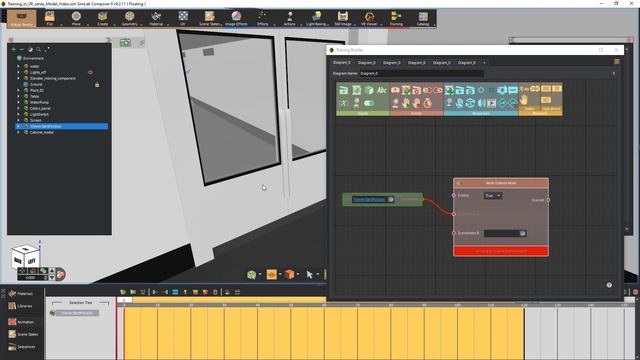Viewport: 640px width, 360px height.
Task: Click the search magnifier in scene tree toolbar
Action: tap(38, 49)
